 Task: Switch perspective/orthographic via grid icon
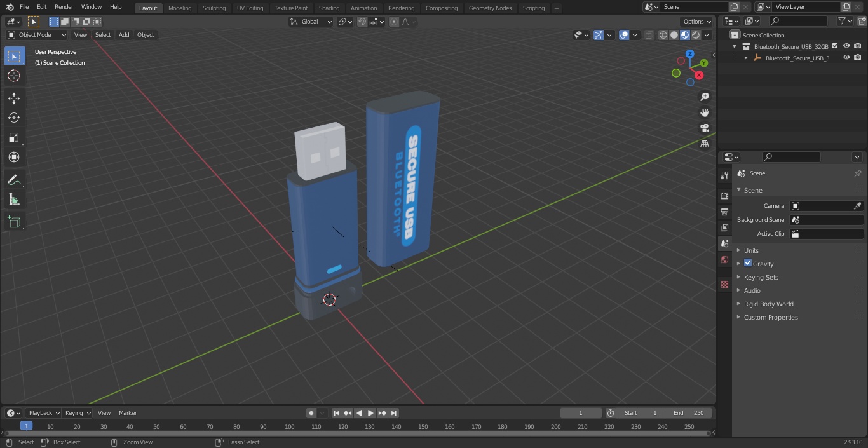coord(704,144)
